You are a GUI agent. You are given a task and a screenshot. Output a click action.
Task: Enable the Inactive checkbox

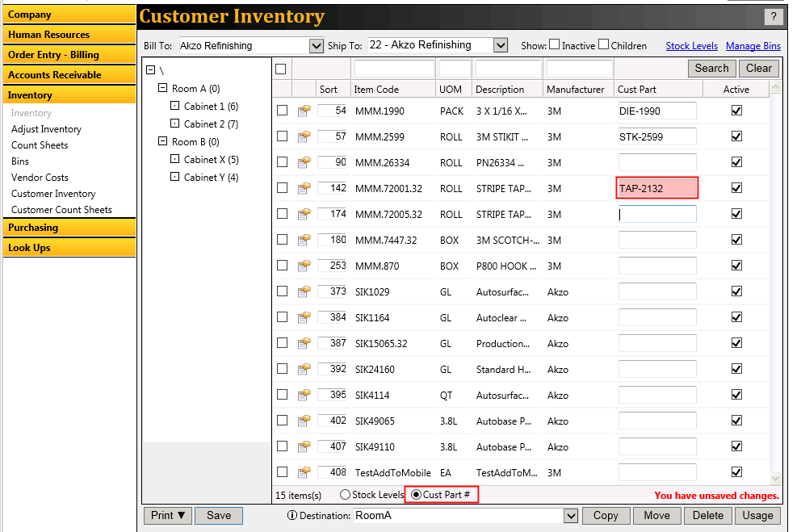[555, 45]
